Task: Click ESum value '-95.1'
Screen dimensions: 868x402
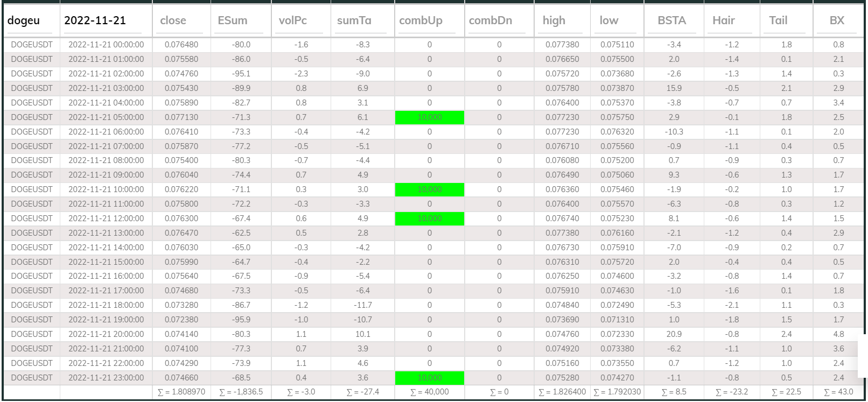Action: 241,74
